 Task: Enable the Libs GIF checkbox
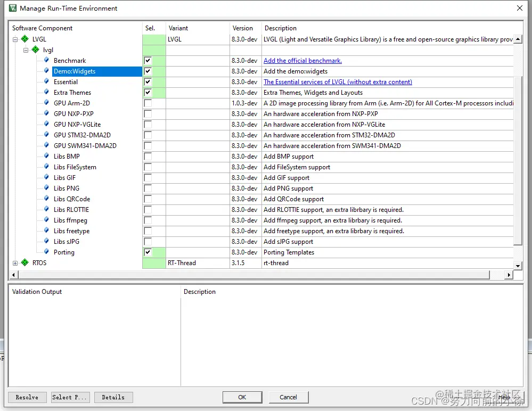coord(148,178)
